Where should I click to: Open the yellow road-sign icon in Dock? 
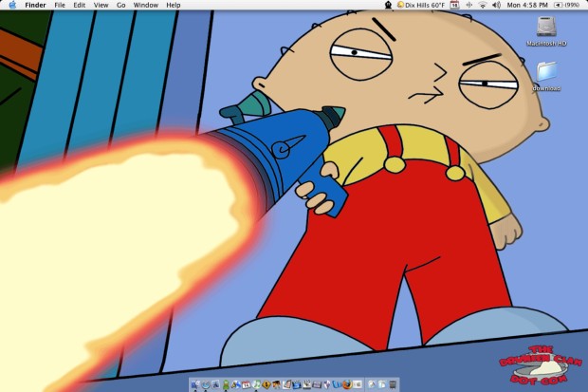click(266, 384)
